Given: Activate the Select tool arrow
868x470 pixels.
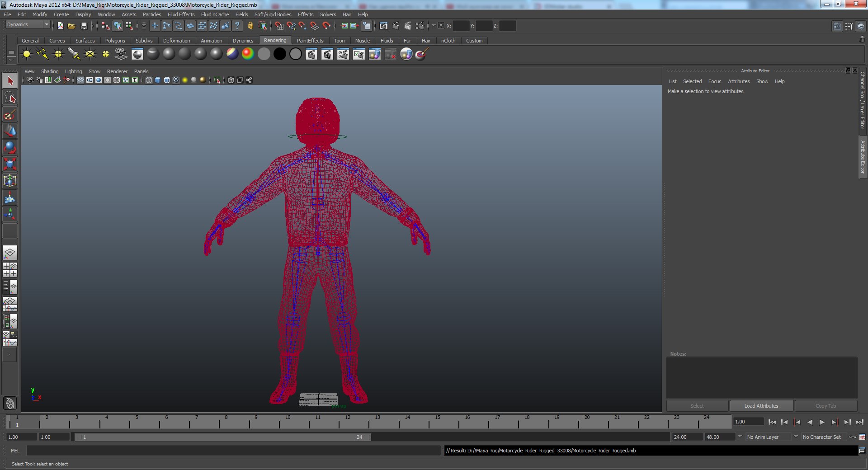Looking at the screenshot, I should (x=10, y=81).
